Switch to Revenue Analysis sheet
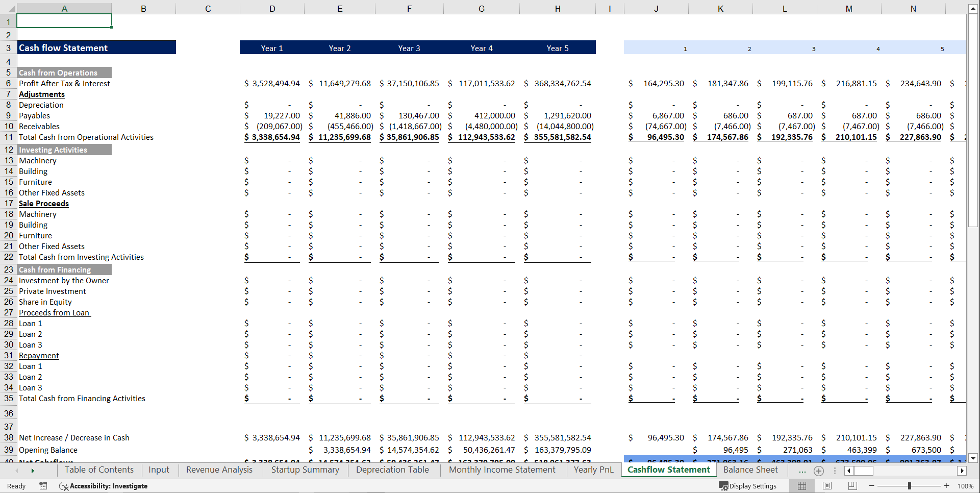The image size is (980, 493). 219,470
